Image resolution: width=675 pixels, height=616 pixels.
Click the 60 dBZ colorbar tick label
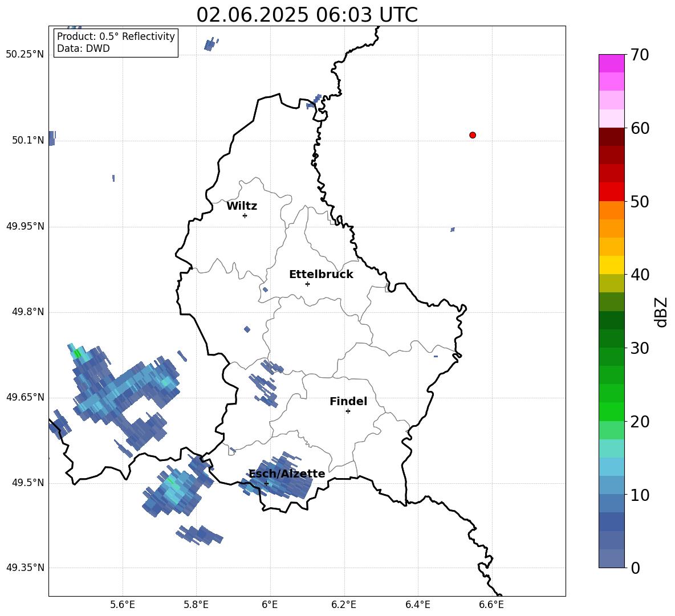(639, 128)
